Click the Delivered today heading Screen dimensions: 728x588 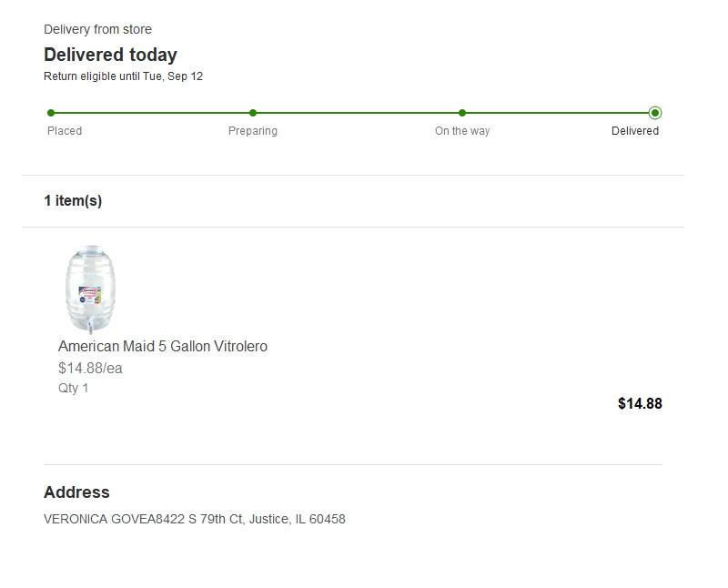coord(110,55)
